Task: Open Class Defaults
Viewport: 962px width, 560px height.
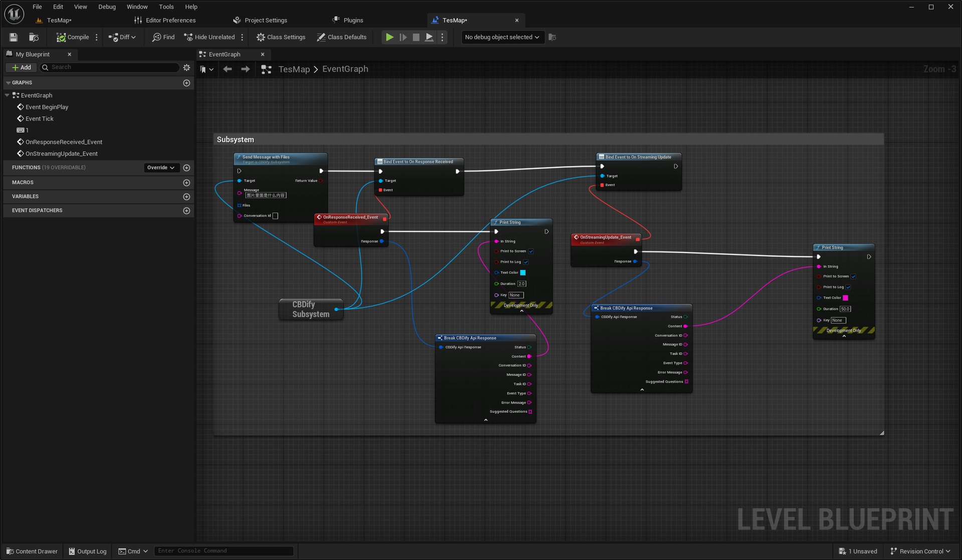Action: point(342,37)
